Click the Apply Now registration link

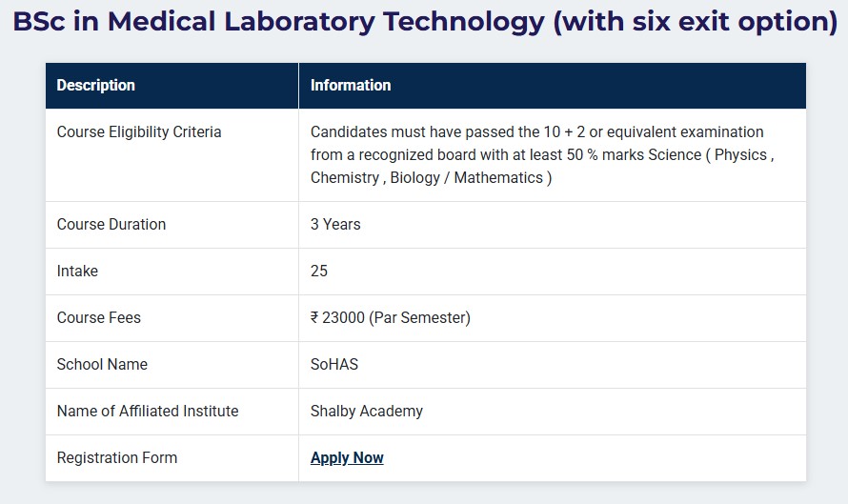(347, 458)
